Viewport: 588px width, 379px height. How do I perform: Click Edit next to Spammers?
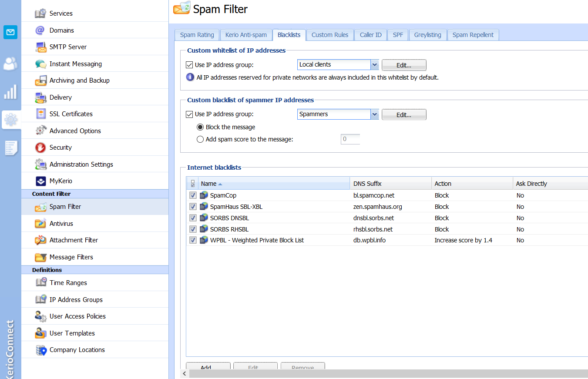tap(404, 115)
